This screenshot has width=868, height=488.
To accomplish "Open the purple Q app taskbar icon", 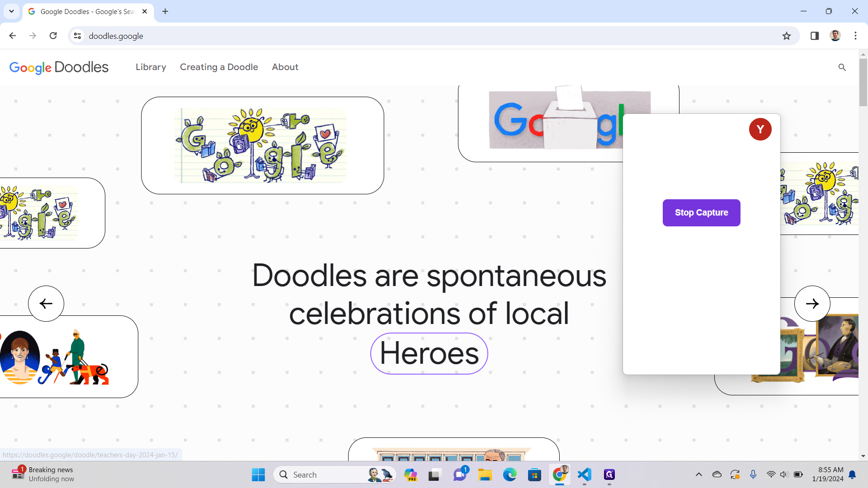I will (609, 474).
